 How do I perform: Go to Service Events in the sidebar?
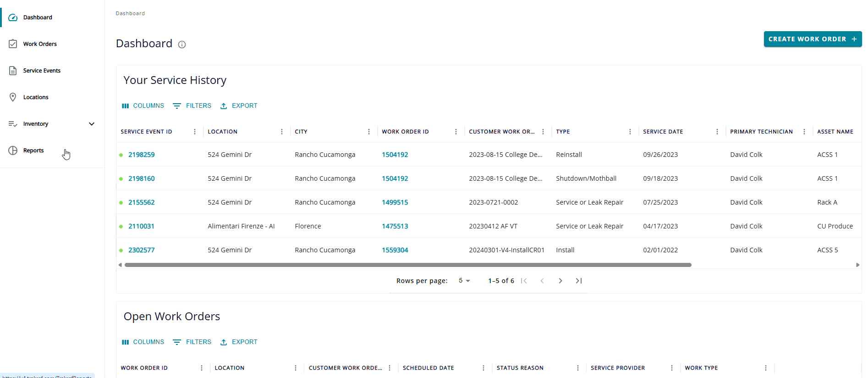pos(52,71)
